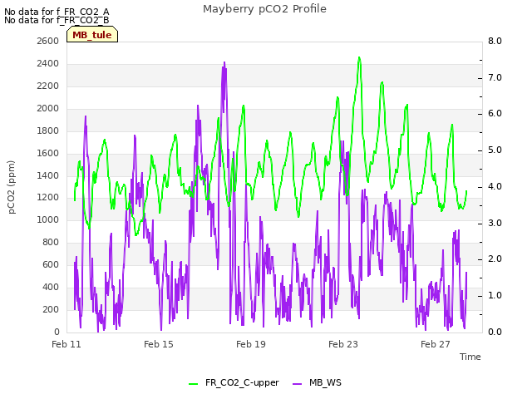Click the Feb 23 date tick label

[343, 344]
